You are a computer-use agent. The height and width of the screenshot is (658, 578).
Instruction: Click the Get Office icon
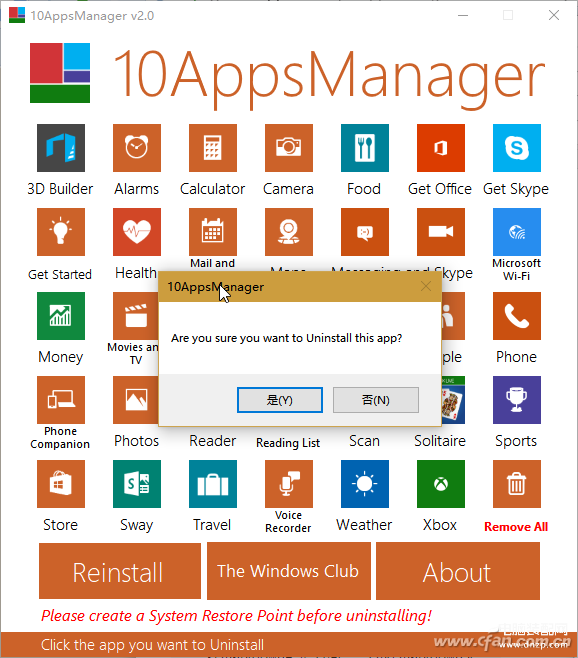[x=441, y=148]
